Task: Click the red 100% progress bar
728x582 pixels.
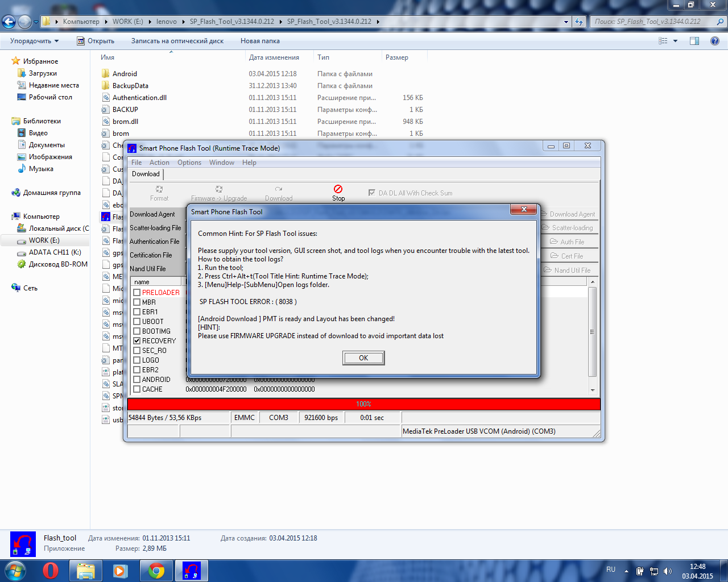Action: click(364, 404)
